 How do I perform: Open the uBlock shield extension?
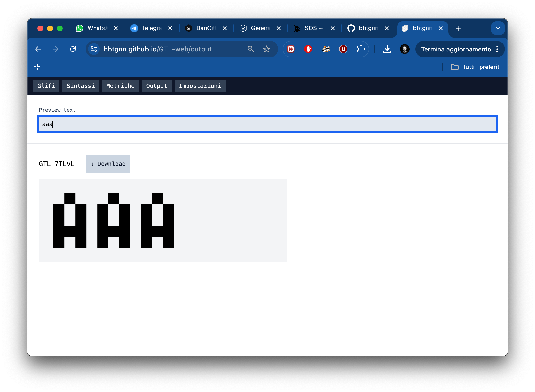point(343,49)
